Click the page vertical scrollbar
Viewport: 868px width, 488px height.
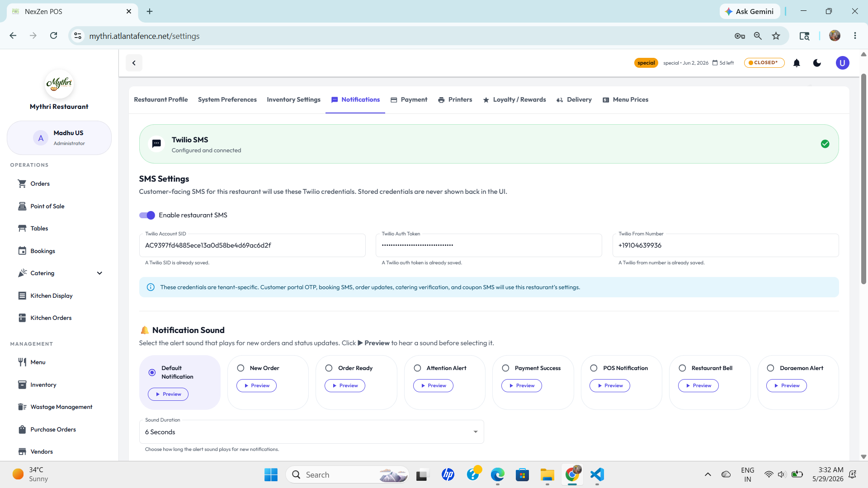click(x=863, y=179)
